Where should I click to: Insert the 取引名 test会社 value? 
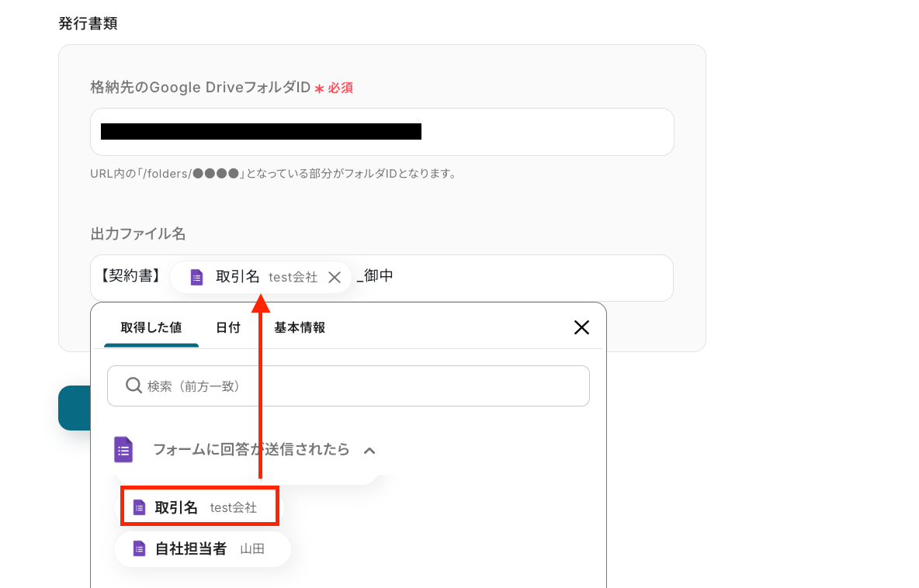[x=199, y=507]
